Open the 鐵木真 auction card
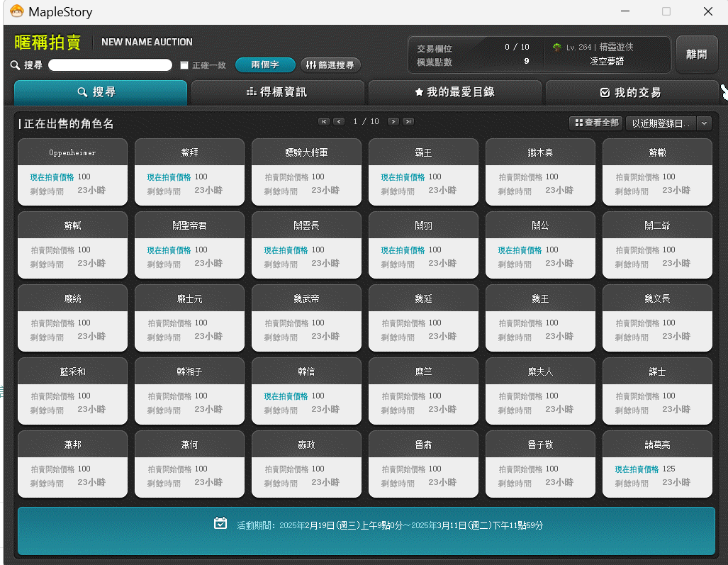 click(x=540, y=172)
